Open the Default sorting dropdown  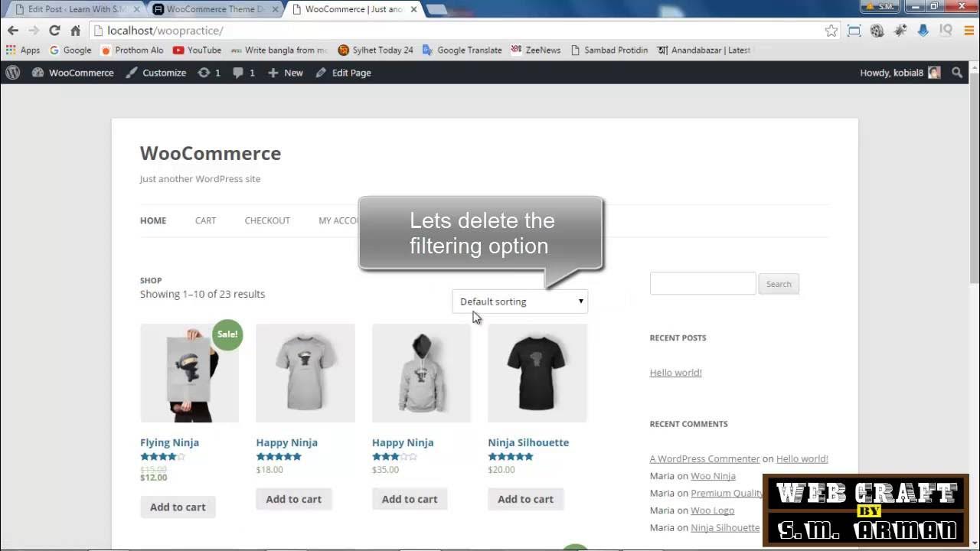(x=520, y=302)
